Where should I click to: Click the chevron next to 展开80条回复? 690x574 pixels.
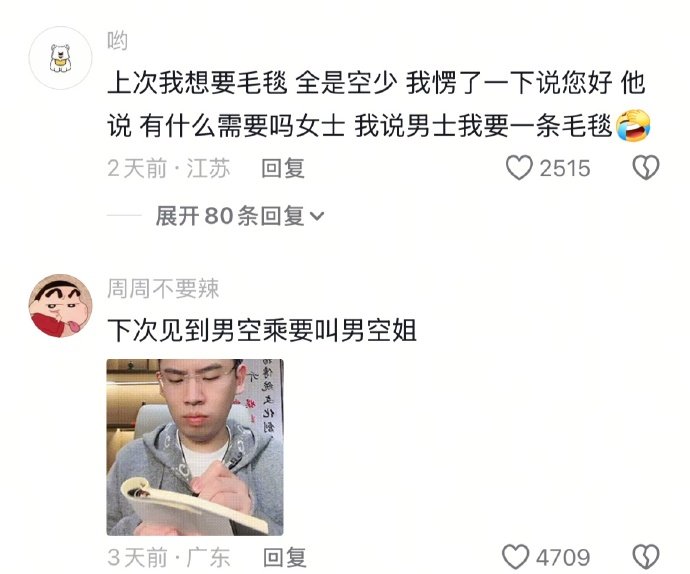click(317, 217)
